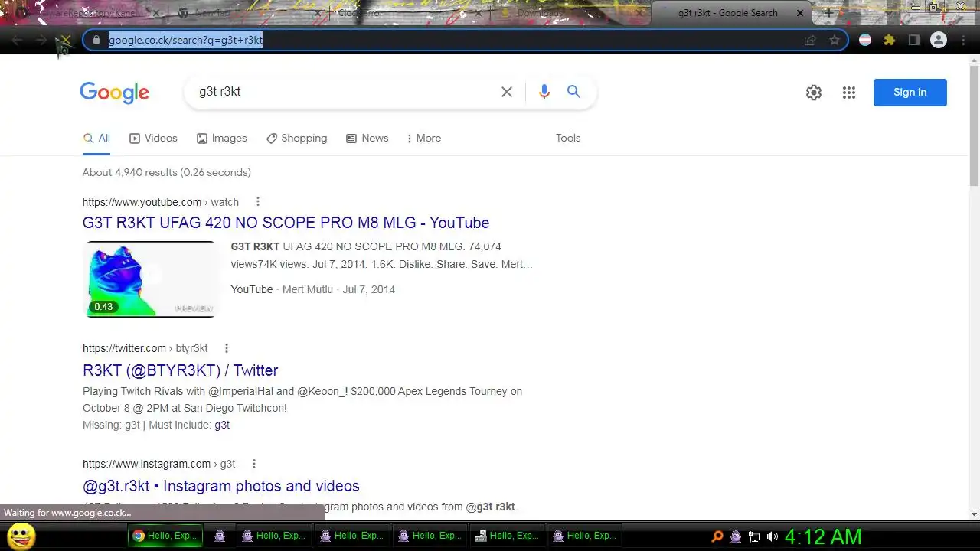Switch to the Shopping results tab
The height and width of the screenshot is (551, 980).
click(x=297, y=139)
